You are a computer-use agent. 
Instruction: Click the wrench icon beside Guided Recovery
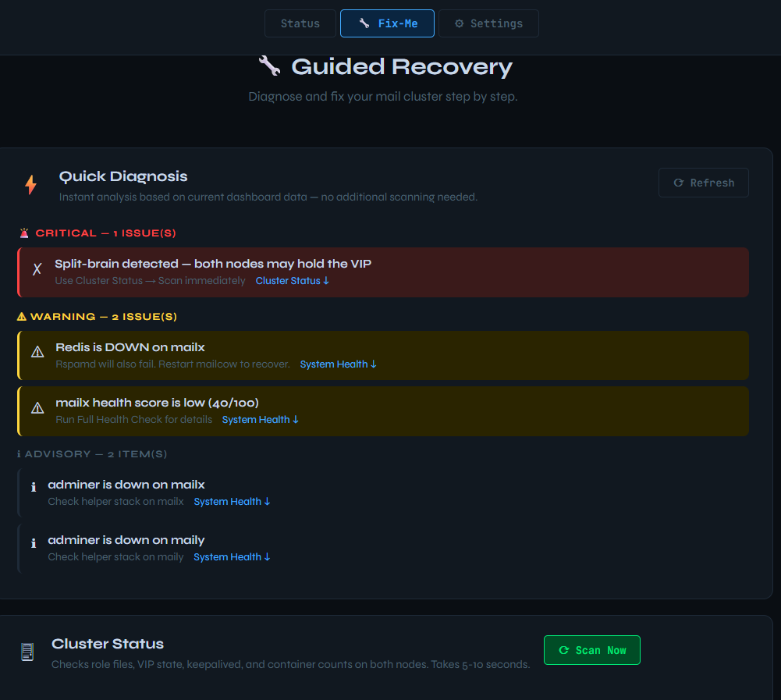click(x=269, y=66)
